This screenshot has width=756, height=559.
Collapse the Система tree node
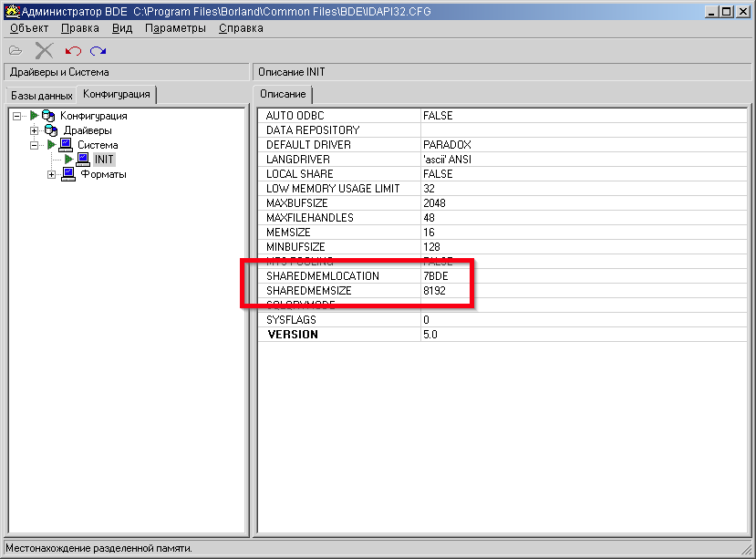point(35,145)
